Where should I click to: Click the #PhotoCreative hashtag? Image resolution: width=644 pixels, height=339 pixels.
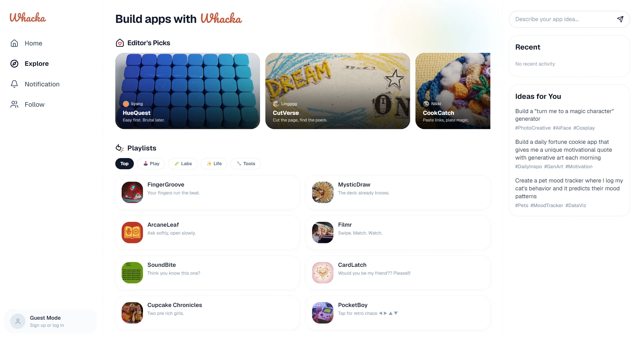click(533, 128)
